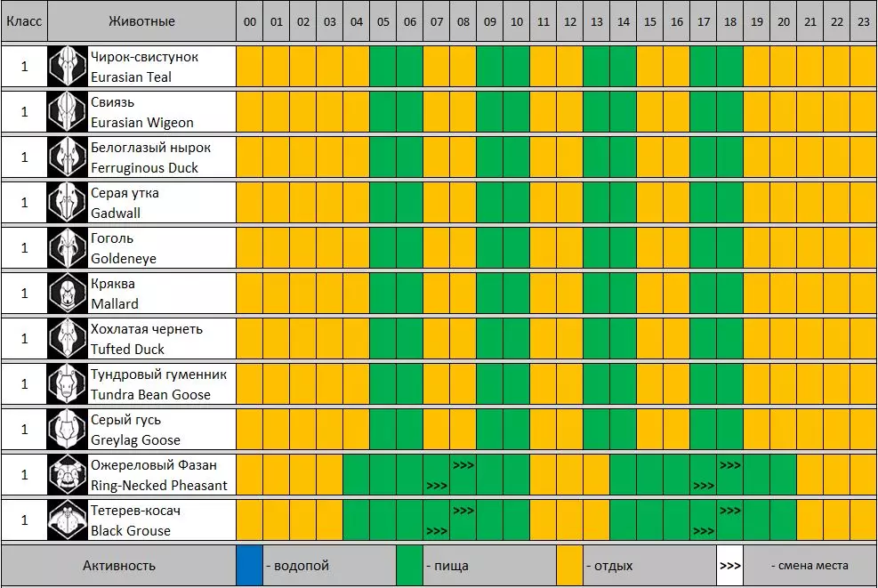This screenshot has height=588, width=878.
Task: Select the Тундровый гуменник name text
Action: click(x=158, y=375)
